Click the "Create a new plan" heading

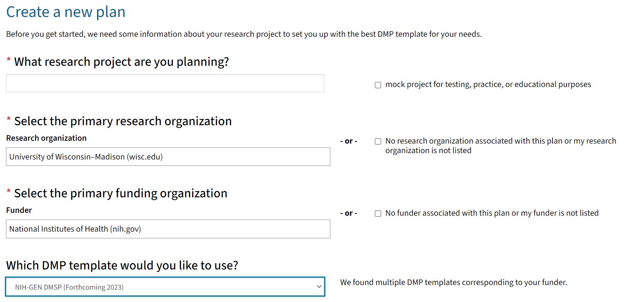[66, 12]
